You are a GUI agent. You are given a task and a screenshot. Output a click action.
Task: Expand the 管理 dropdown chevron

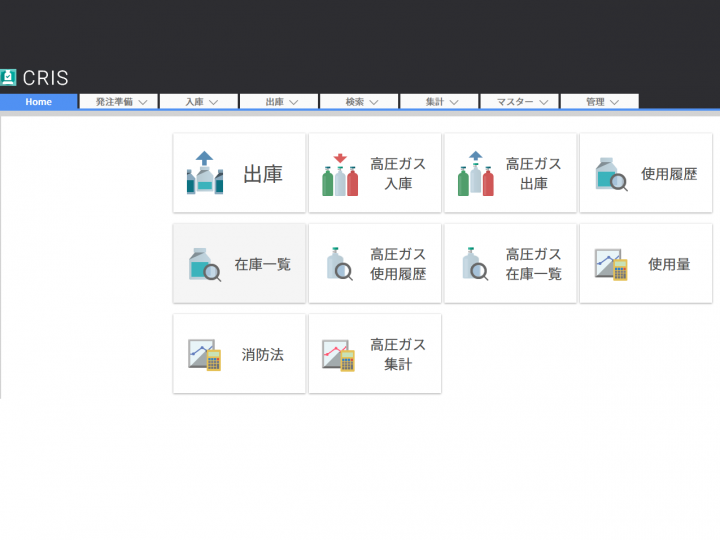point(614,102)
